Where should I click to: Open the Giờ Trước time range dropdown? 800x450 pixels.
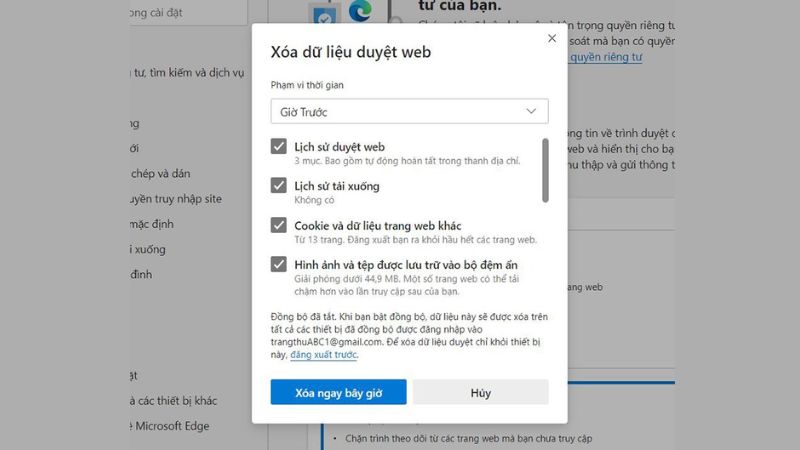409,111
